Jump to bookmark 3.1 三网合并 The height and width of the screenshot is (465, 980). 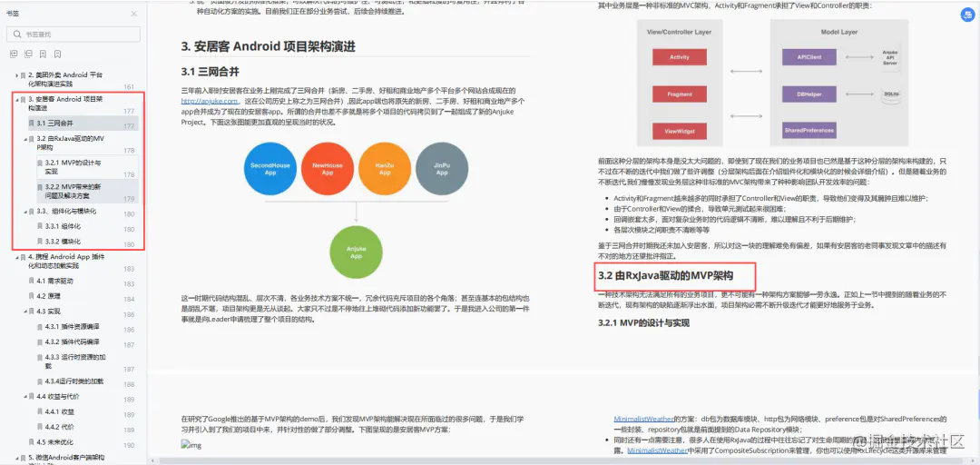click(54, 124)
